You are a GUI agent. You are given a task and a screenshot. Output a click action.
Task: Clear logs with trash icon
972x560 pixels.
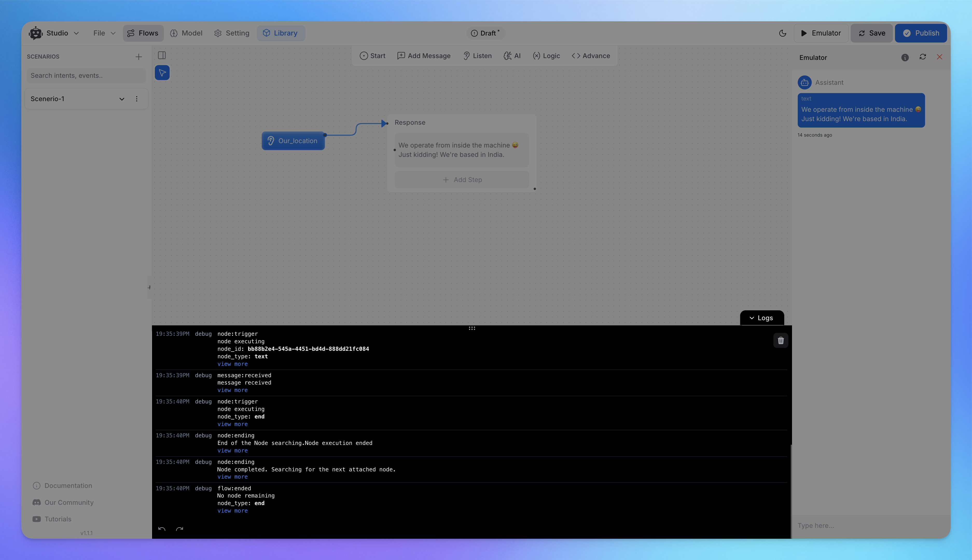[780, 340]
